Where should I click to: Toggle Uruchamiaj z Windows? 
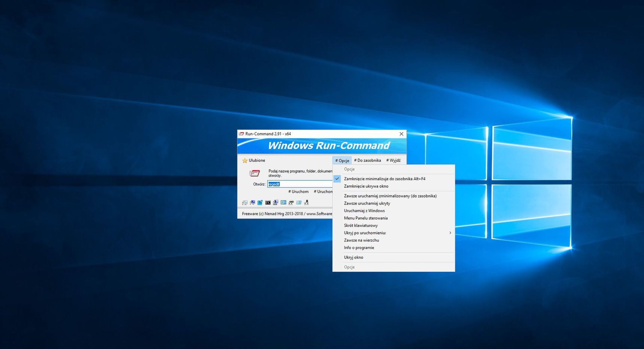tap(394, 211)
